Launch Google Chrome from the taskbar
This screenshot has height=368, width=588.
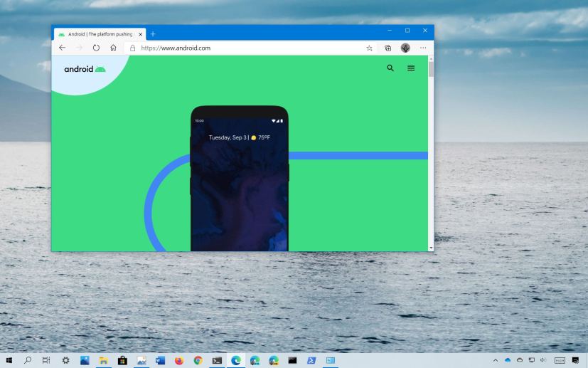click(x=198, y=360)
